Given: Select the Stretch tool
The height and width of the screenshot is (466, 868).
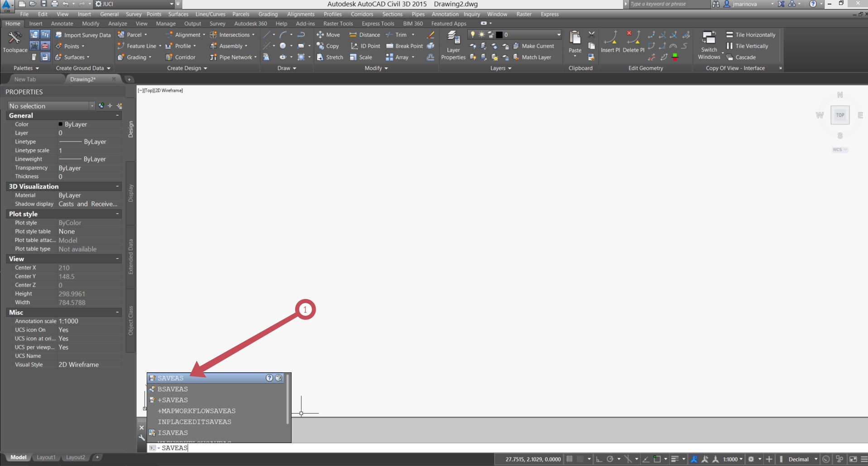Looking at the screenshot, I should (330, 57).
